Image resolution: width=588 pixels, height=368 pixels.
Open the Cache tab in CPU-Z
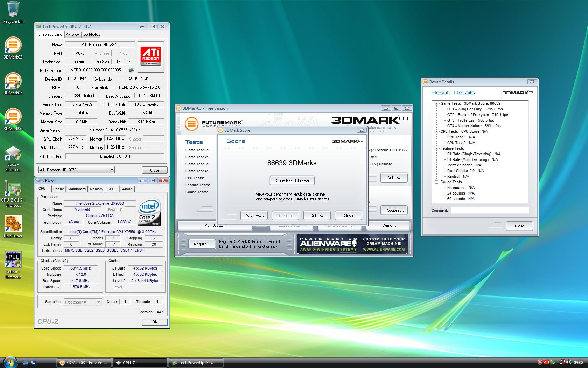point(58,189)
